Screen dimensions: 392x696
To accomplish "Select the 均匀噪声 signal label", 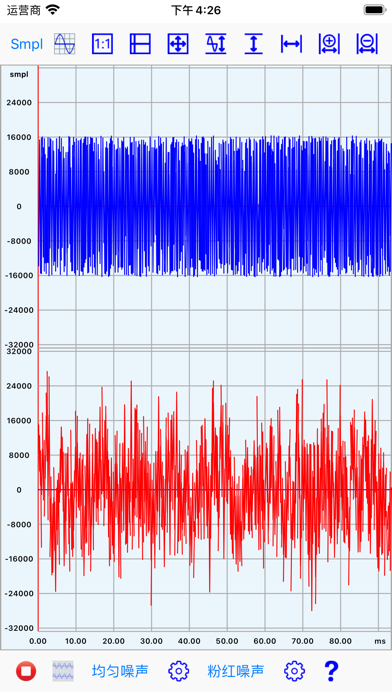I will tap(120, 671).
